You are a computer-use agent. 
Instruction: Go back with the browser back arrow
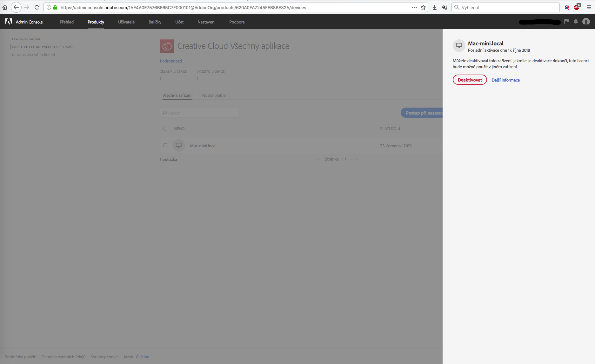pyautogui.click(x=16, y=7)
